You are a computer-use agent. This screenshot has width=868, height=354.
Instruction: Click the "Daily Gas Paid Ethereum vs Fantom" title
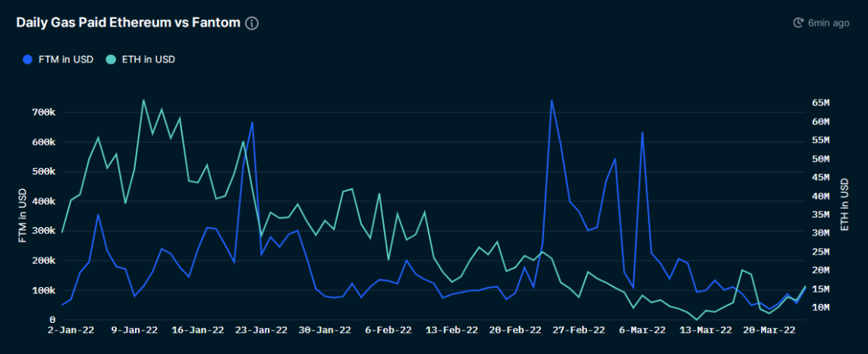click(x=128, y=23)
